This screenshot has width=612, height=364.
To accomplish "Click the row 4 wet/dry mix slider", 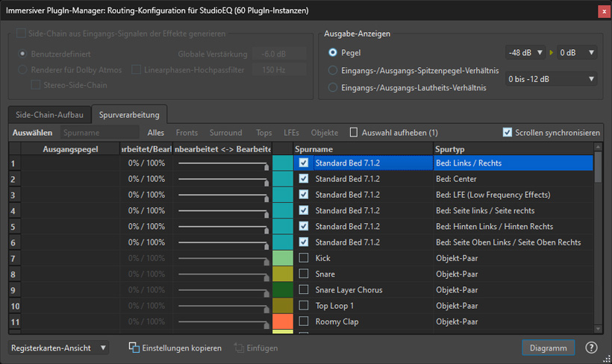I will click(223, 211).
